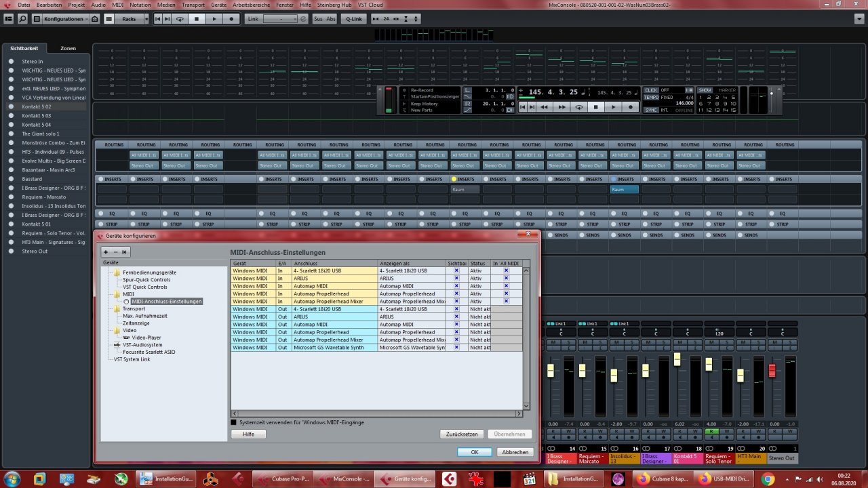Screen dimensions: 868x488
Task: Switch to the Zonen tab
Action: click(x=68, y=49)
